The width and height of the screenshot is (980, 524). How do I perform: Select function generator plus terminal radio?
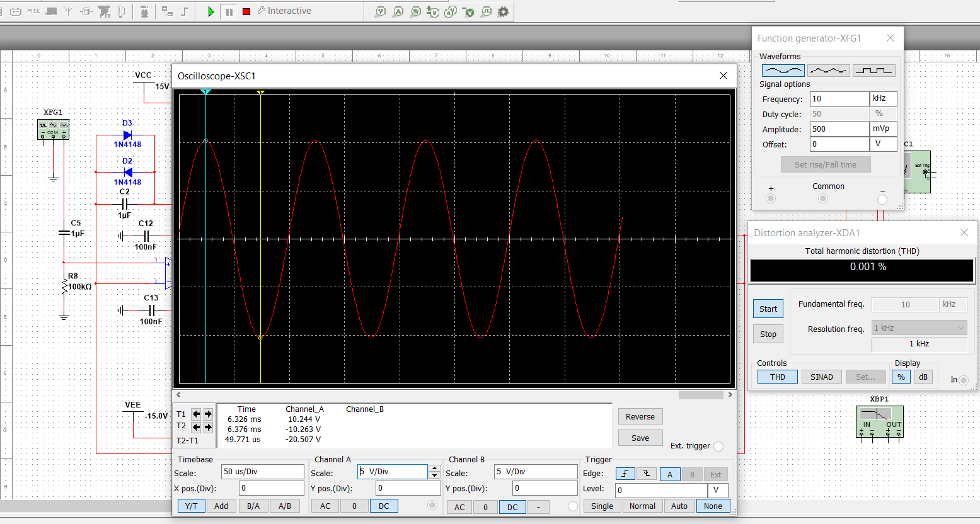tap(771, 198)
